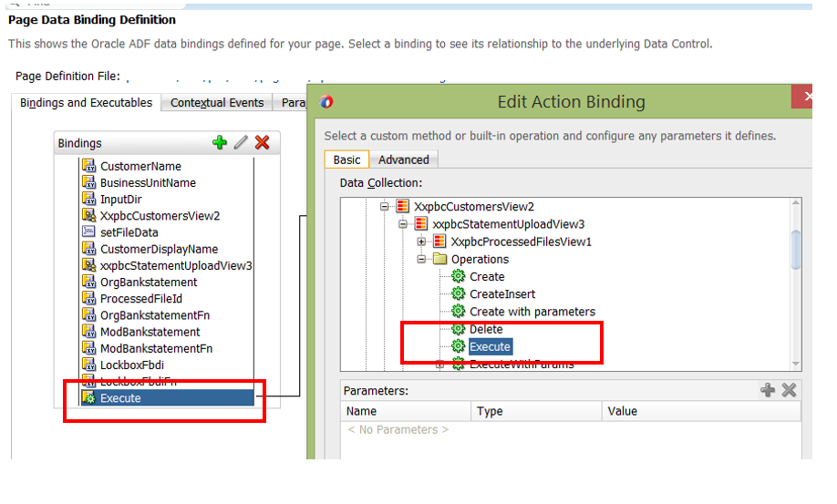Click the green plus add binding icon
This screenshot has height=504, width=837.
pyautogui.click(x=220, y=142)
